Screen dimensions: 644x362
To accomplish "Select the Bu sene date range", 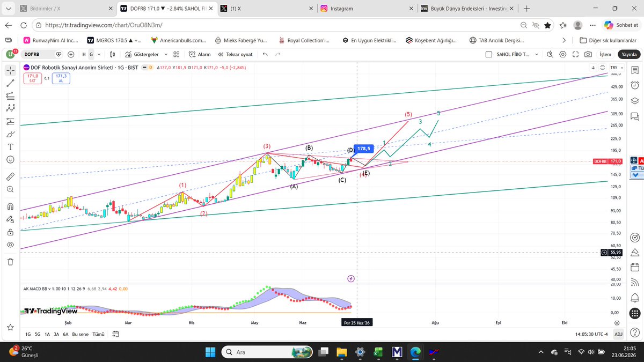I will click(80, 334).
